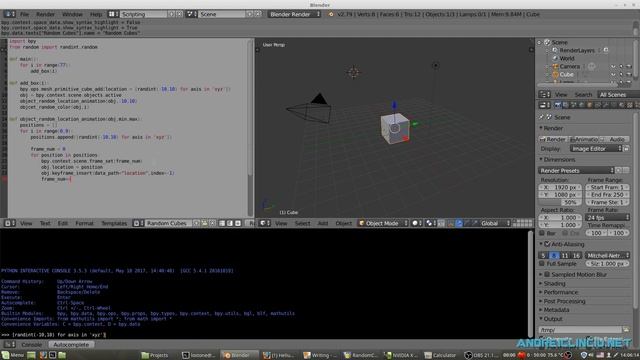Open viewport shading mode icon dropdown
640x360 pixels.
tap(417, 223)
